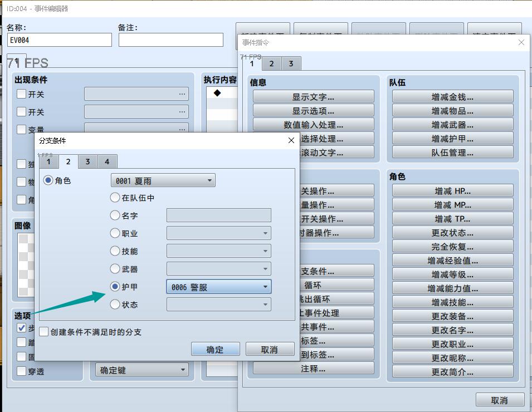Toggle the 穿透 option checkbox
Viewport: 532px width, 412px height.
(21, 371)
